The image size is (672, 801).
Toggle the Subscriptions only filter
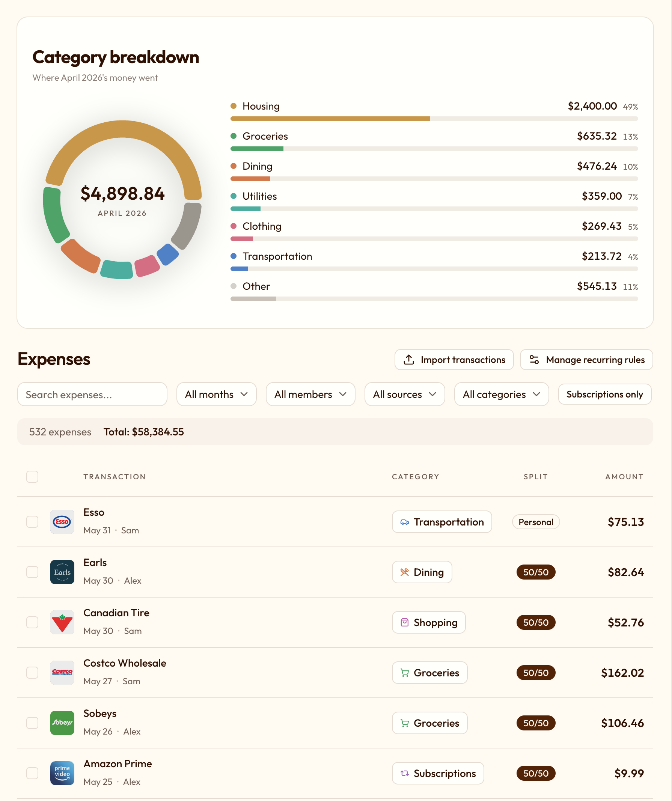point(605,394)
